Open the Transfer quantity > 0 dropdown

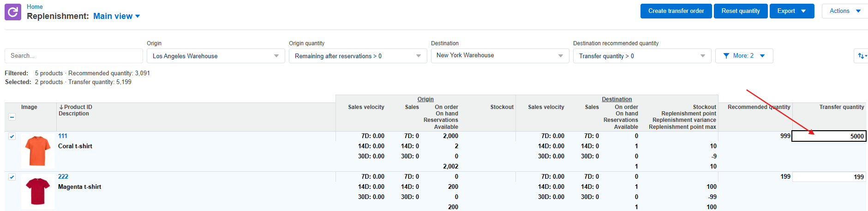(642, 56)
